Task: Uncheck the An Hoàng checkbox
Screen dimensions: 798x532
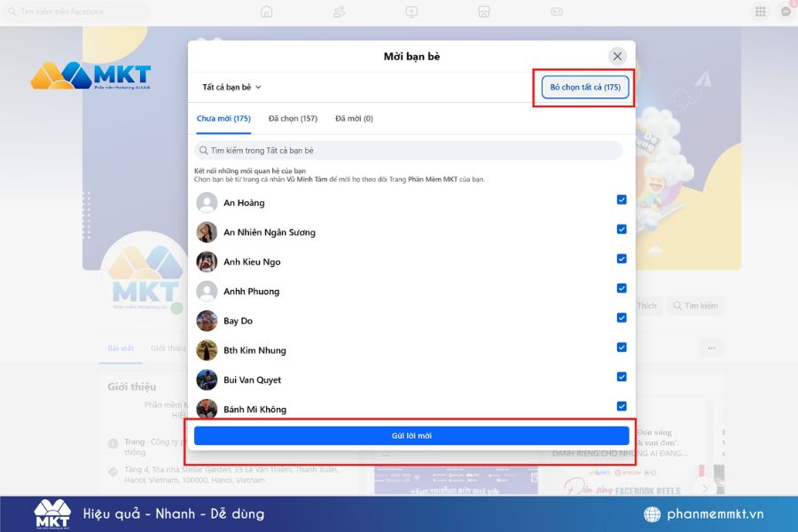Action: 622,199
